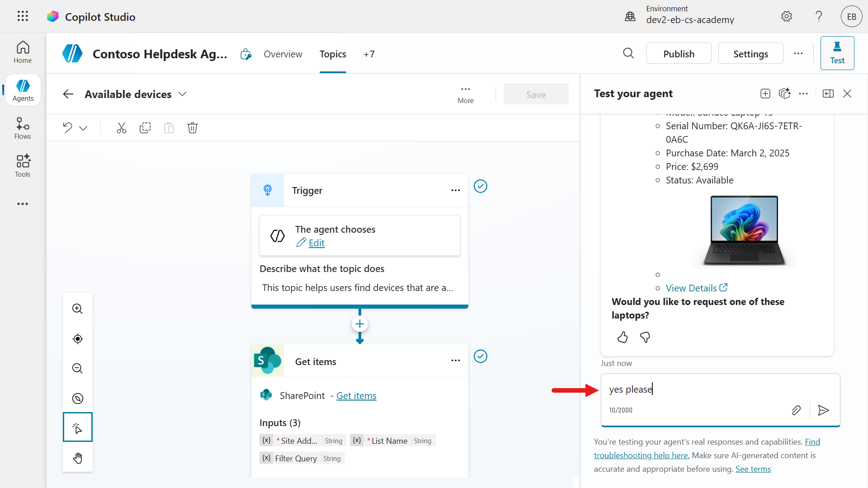The height and width of the screenshot is (488, 868).
Task: Click the zoom in canvas control
Action: coord(78,309)
